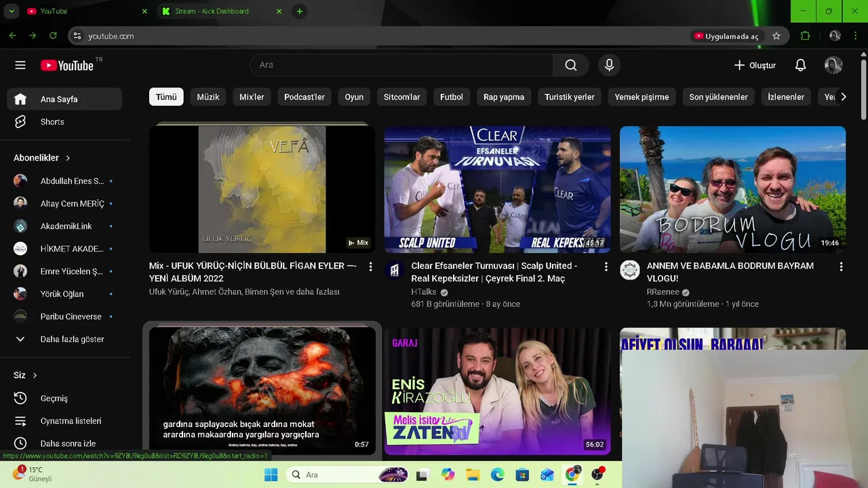The height and width of the screenshot is (488, 868).
Task: Open HTalks channel avatar icon
Action: click(x=394, y=270)
